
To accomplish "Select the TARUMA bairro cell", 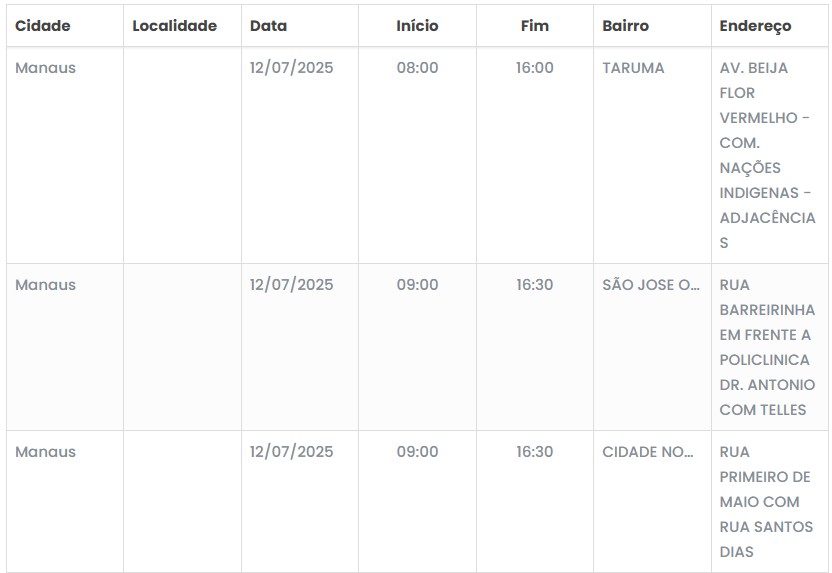I will point(633,68).
